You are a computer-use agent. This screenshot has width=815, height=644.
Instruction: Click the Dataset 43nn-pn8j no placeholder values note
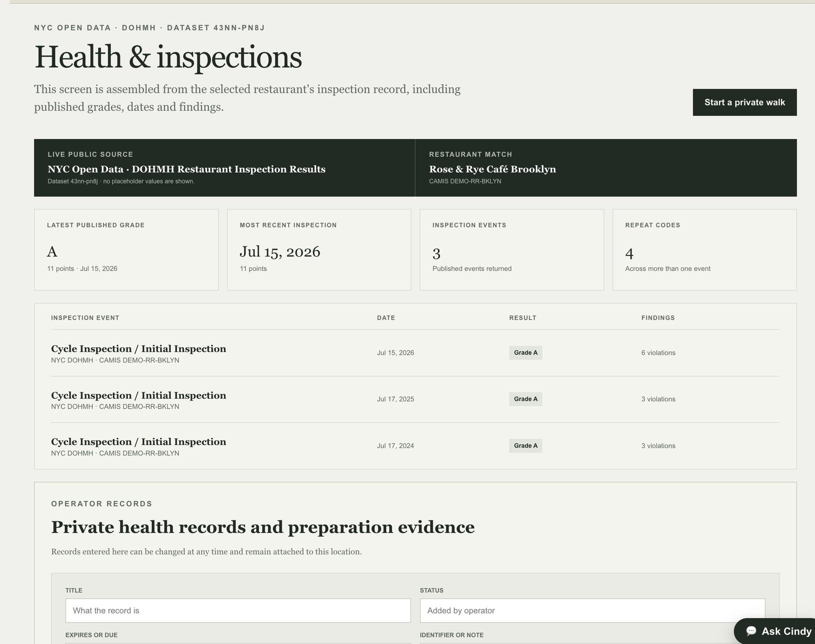pyautogui.click(x=121, y=181)
